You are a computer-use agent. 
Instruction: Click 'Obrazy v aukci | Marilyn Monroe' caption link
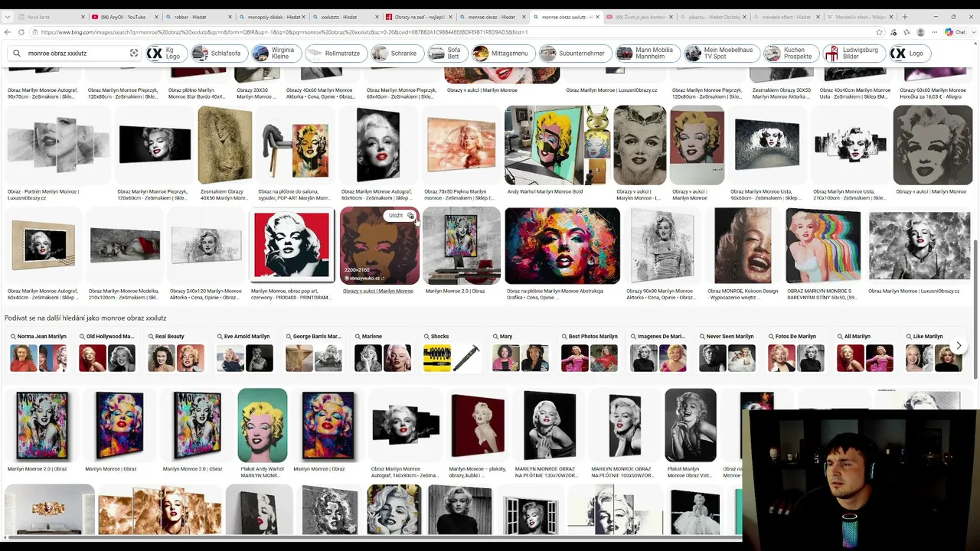click(378, 292)
